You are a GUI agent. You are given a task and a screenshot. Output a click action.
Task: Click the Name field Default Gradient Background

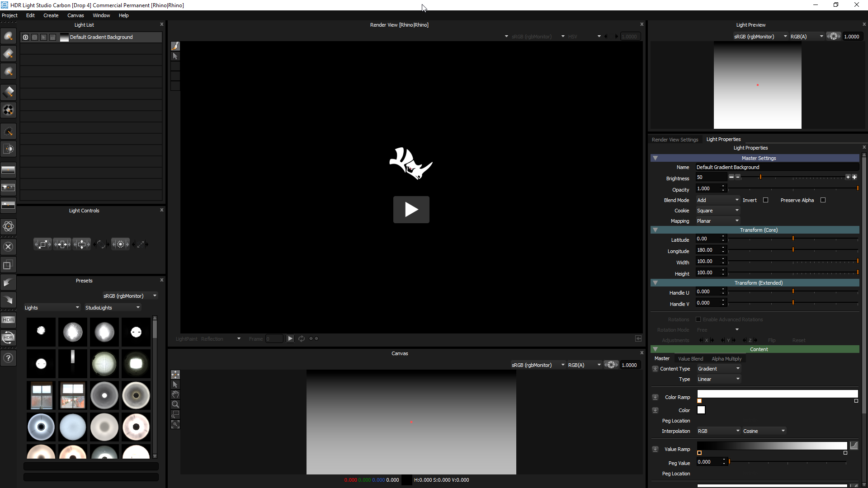777,167
